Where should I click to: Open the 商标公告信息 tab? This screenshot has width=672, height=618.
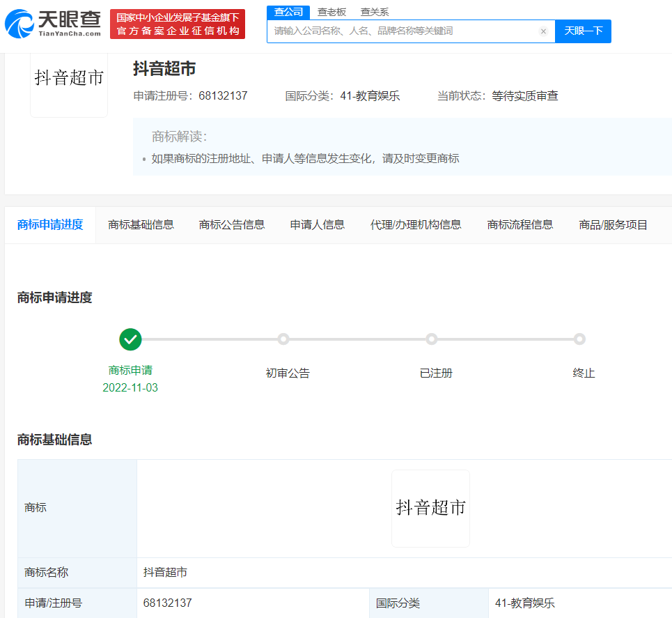(232, 224)
